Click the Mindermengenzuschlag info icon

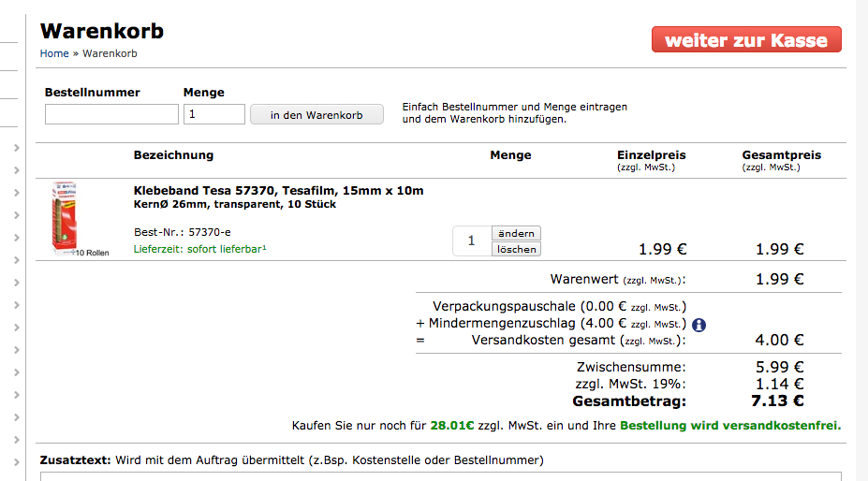click(699, 325)
